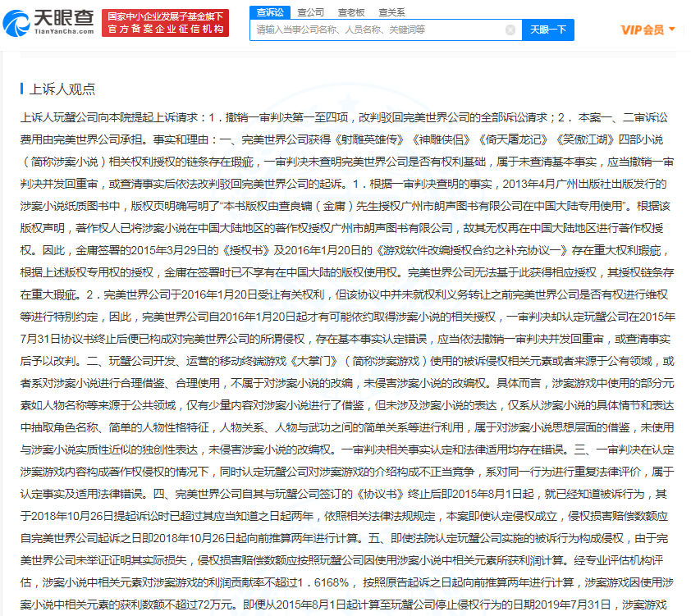
Task: Click text line starting '上诉人玩蟹公司向本院提起上诉请求'
Action: click(344, 117)
